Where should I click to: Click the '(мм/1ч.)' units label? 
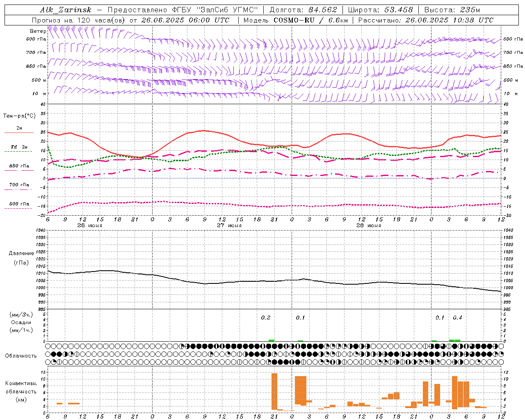coord(21,330)
